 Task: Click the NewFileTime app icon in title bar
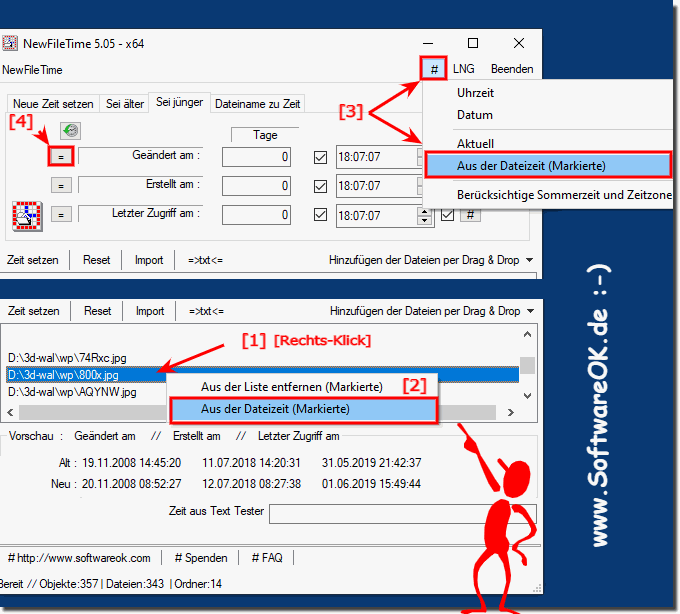pos(9,43)
